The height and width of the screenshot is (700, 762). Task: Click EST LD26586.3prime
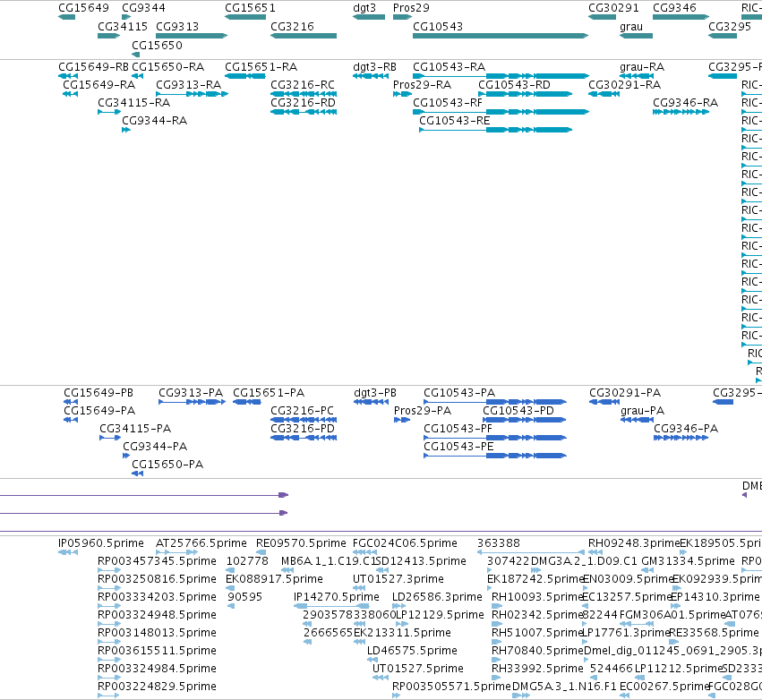(399, 606)
